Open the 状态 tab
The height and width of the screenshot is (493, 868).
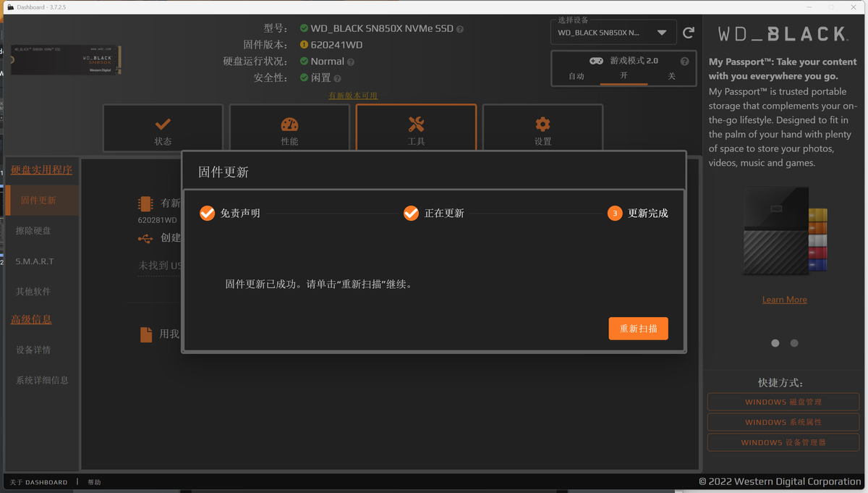point(163,128)
